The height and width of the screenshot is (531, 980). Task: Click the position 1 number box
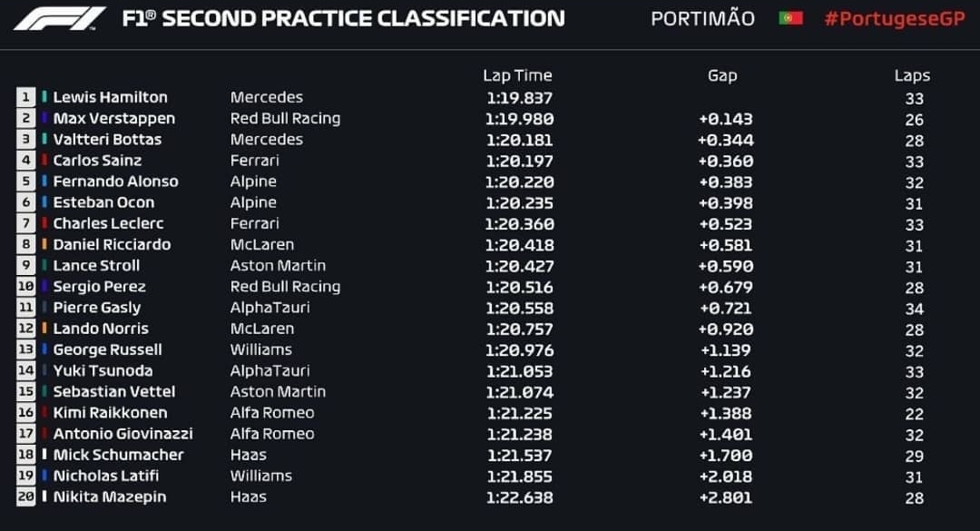point(26,97)
